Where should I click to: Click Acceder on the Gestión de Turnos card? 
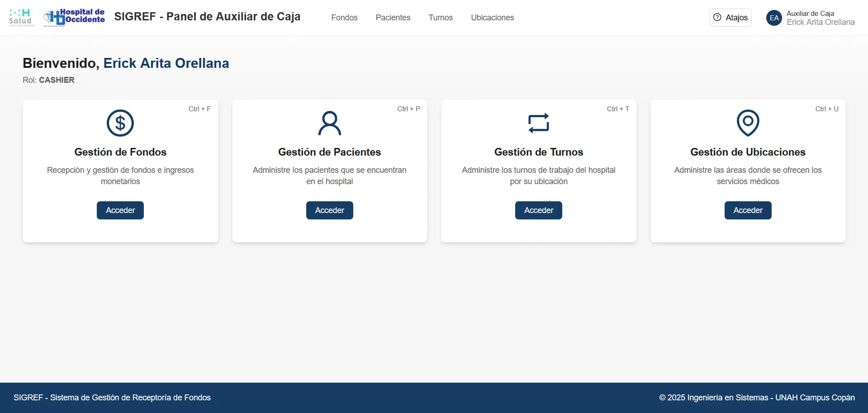coord(538,210)
